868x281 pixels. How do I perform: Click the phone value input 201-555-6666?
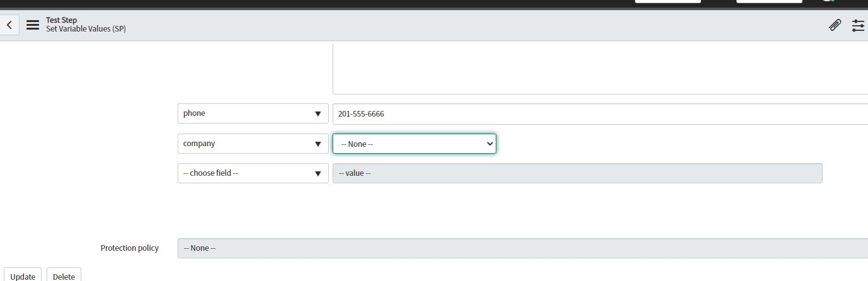click(600, 114)
